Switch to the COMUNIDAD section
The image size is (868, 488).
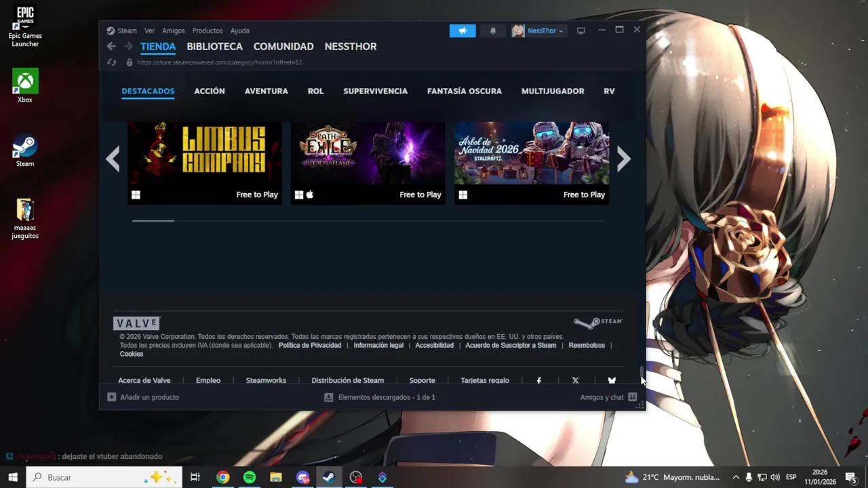[283, 46]
